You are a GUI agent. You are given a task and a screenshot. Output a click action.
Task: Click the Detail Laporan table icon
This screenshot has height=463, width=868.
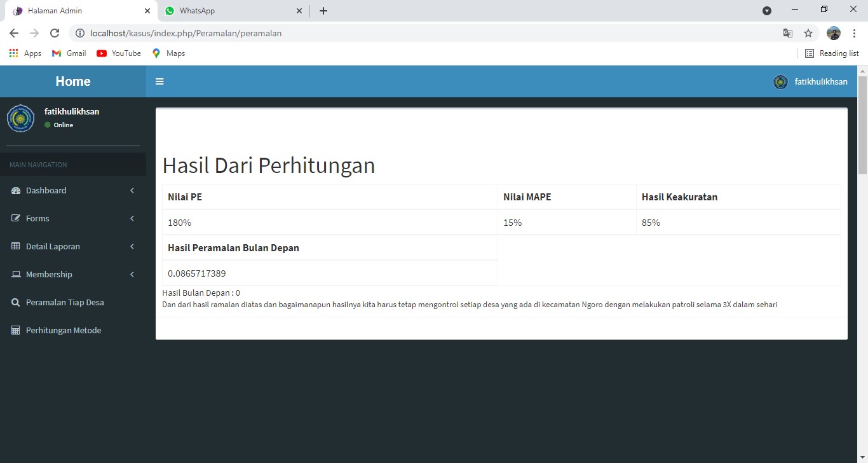point(16,247)
